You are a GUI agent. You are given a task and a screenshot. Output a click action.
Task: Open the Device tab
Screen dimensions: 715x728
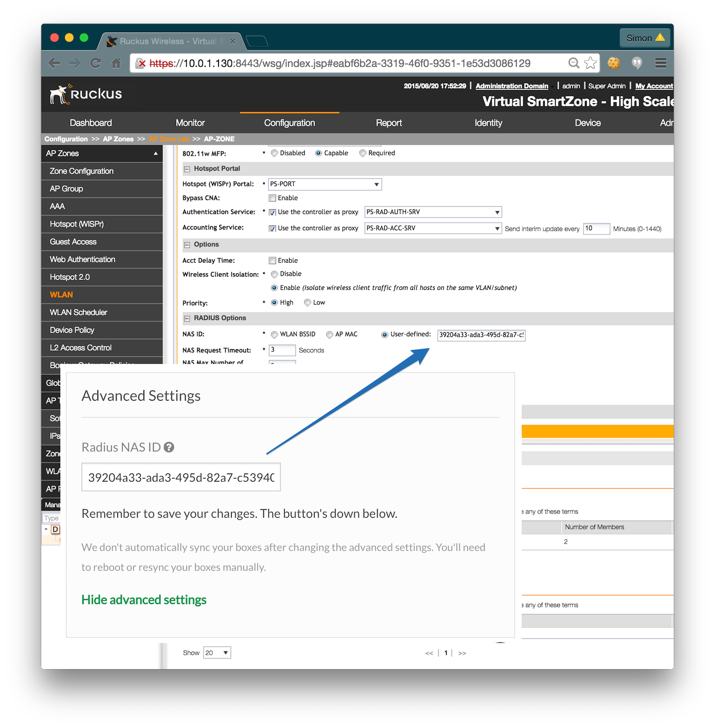coord(588,123)
